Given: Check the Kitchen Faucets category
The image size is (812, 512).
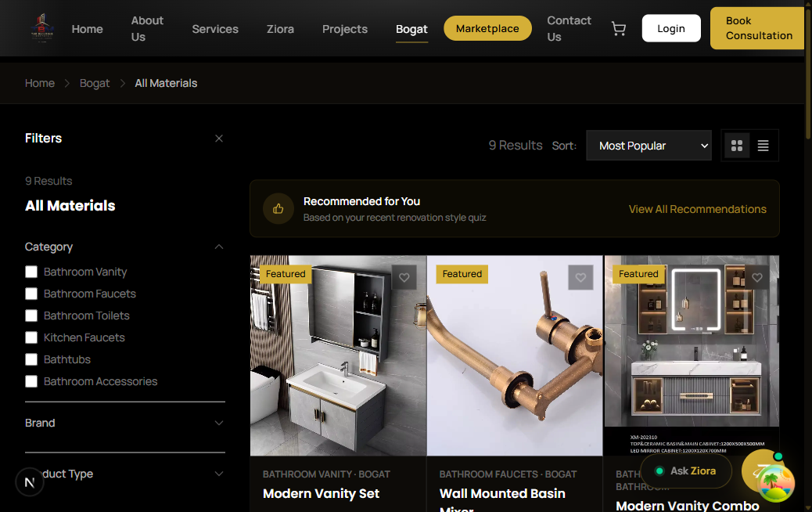Looking at the screenshot, I should pyautogui.click(x=31, y=338).
